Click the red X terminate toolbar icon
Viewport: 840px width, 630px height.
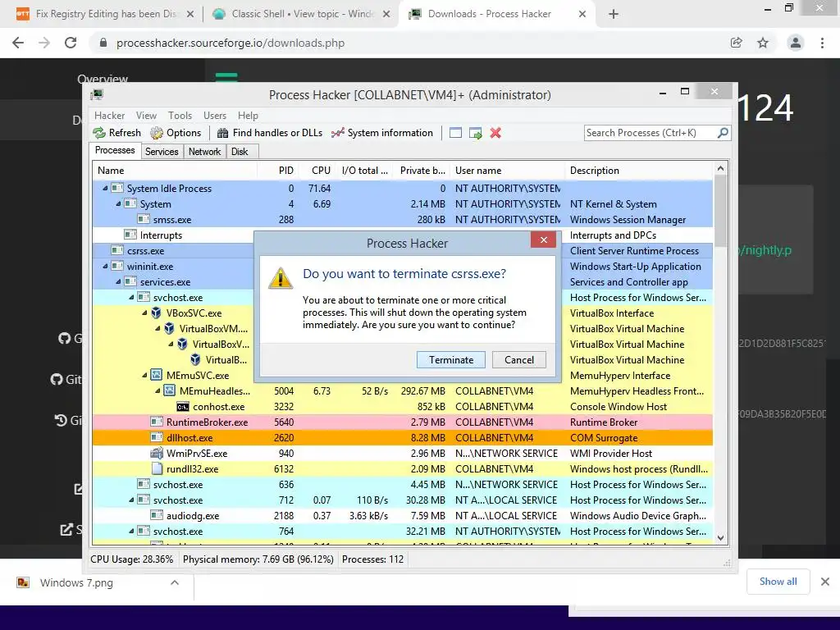495,133
